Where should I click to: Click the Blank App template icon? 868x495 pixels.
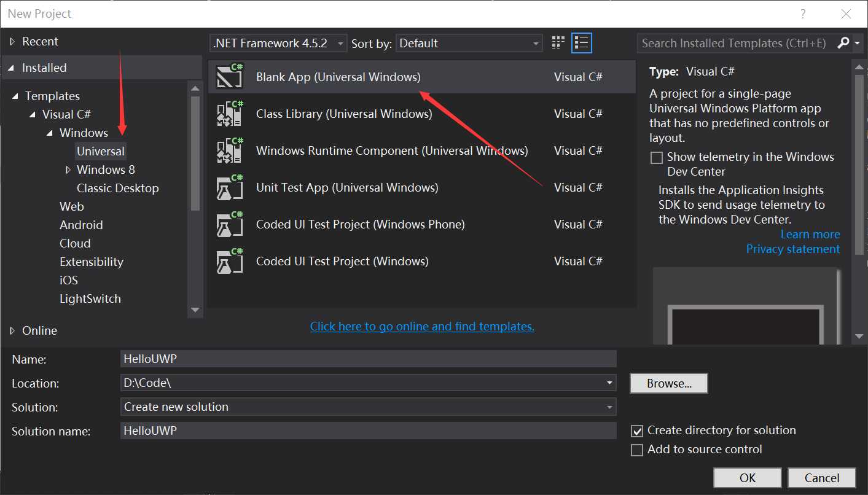(230, 77)
